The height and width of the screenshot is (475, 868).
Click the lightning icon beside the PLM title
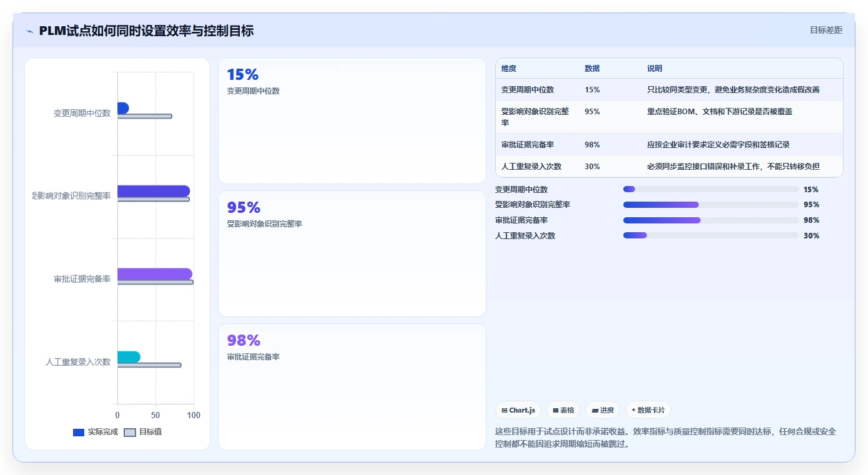point(29,31)
